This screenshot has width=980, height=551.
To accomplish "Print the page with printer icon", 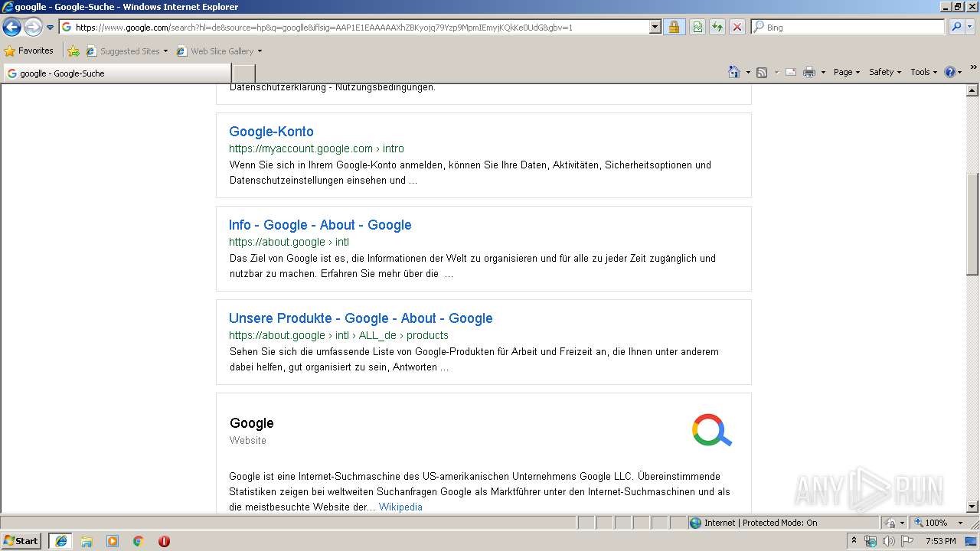I will pyautogui.click(x=809, y=72).
